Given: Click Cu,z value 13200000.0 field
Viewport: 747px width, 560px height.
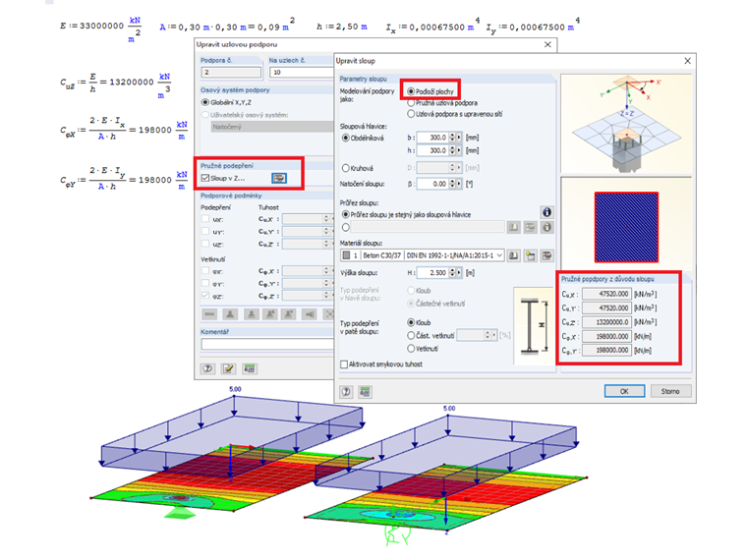Looking at the screenshot, I should click(x=607, y=322).
